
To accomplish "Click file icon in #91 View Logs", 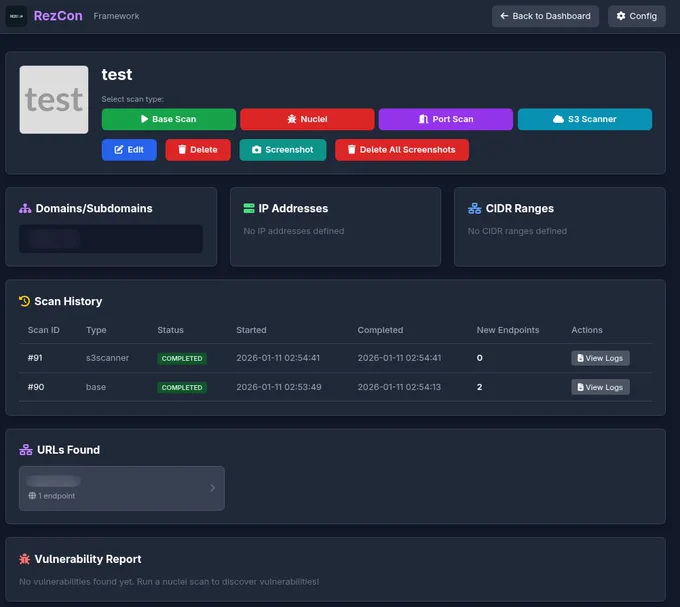I will coord(580,358).
